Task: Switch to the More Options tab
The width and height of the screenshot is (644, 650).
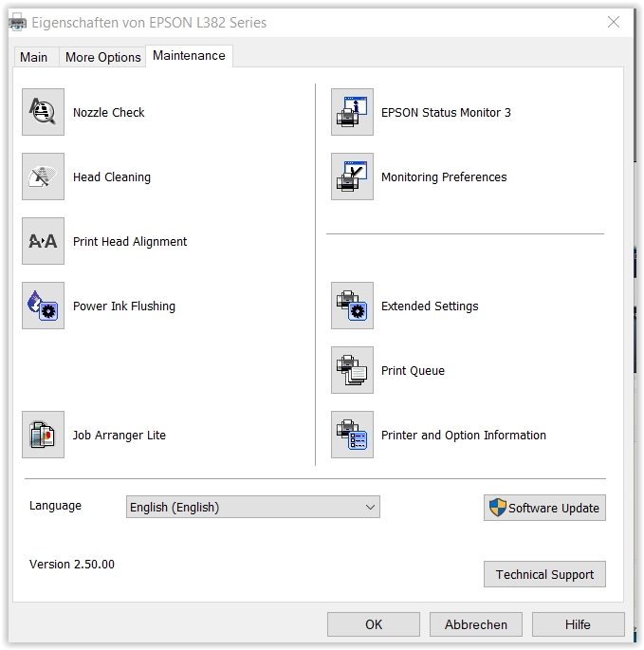Action: 102,57
